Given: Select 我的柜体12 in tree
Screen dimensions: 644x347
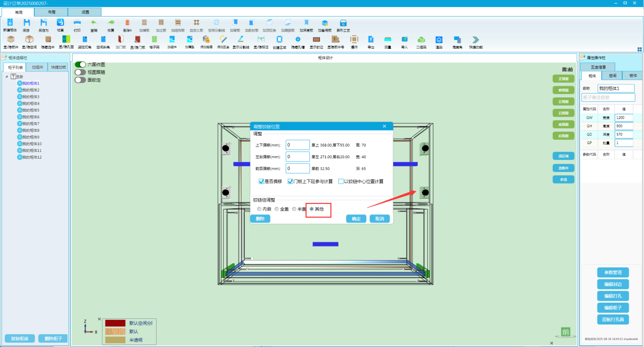Looking at the screenshot, I should (32, 157).
